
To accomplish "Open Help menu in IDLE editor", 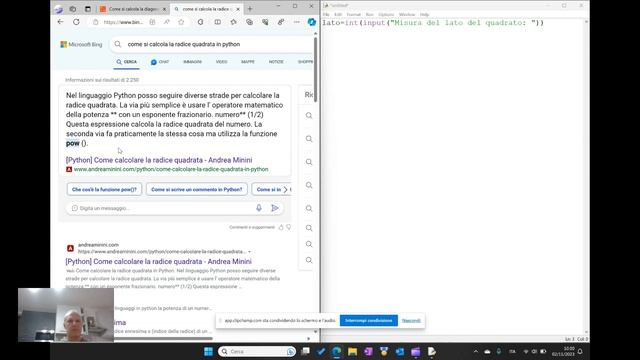I will pyautogui.click(x=424, y=14).
